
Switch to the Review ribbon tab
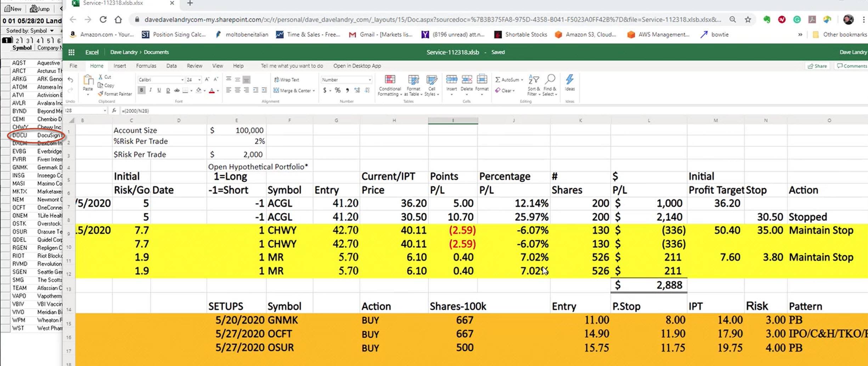[x=195, y=66]
